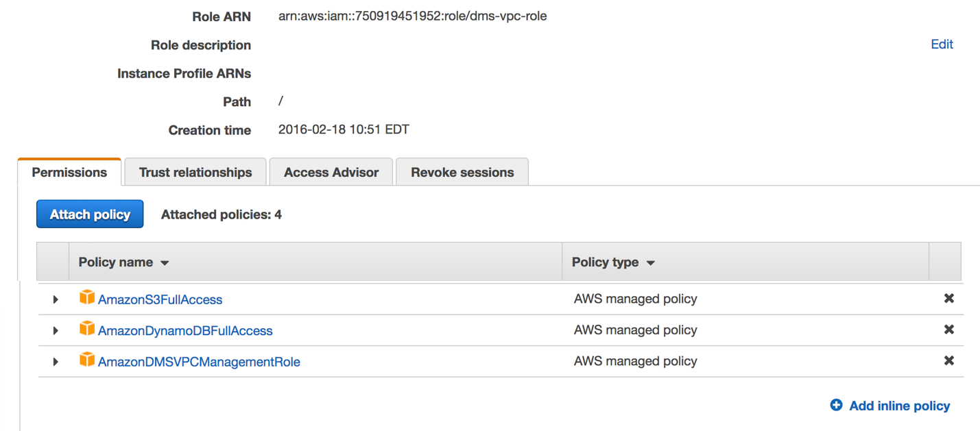The width and height of the screenshot is (980, 431).
Task: Open the Access Advisor tab
Action: tap(331, 173)
